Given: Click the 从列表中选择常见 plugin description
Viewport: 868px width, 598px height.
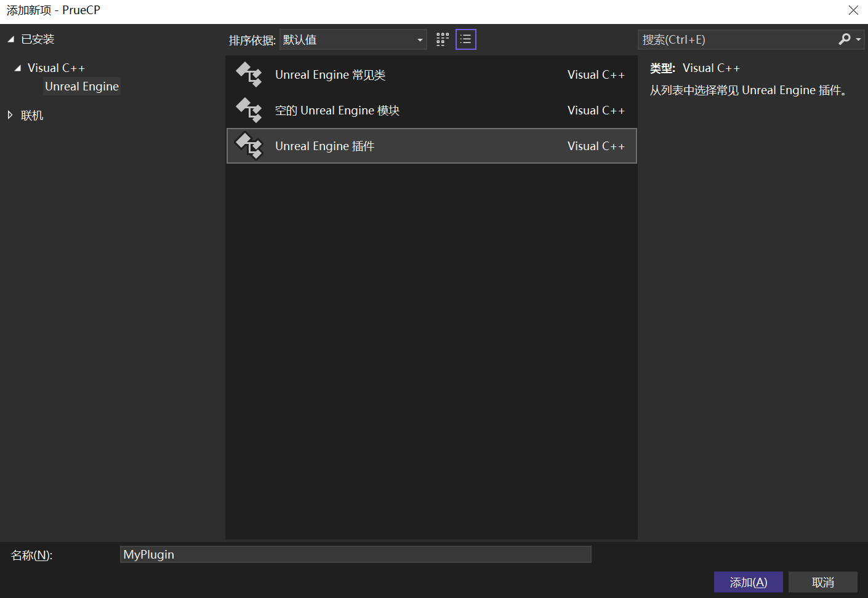Looking at the screenshot, I should click(x=750, y=90).
